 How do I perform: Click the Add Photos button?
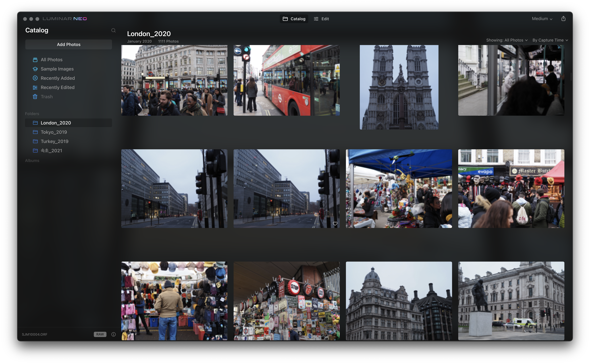tap(69, 45)
